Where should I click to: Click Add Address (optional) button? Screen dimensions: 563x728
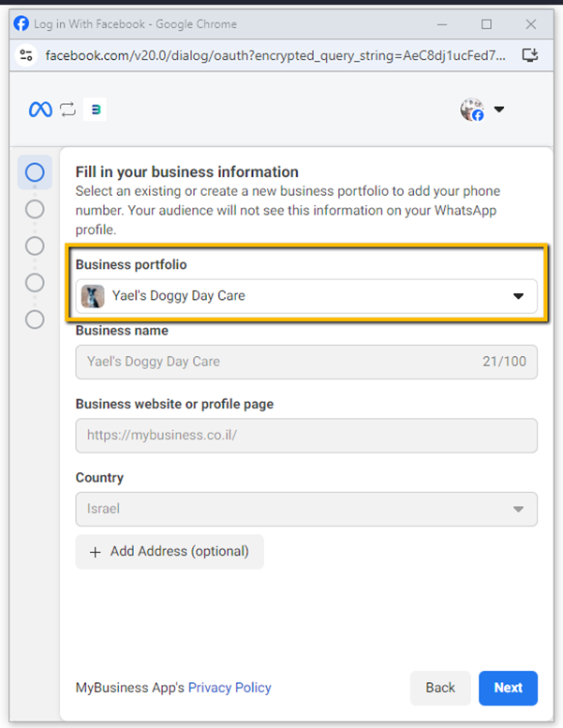[x=170, y=552]
